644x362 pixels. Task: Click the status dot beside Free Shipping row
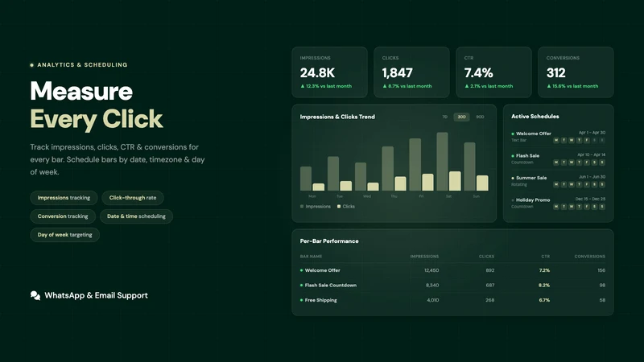301,300
